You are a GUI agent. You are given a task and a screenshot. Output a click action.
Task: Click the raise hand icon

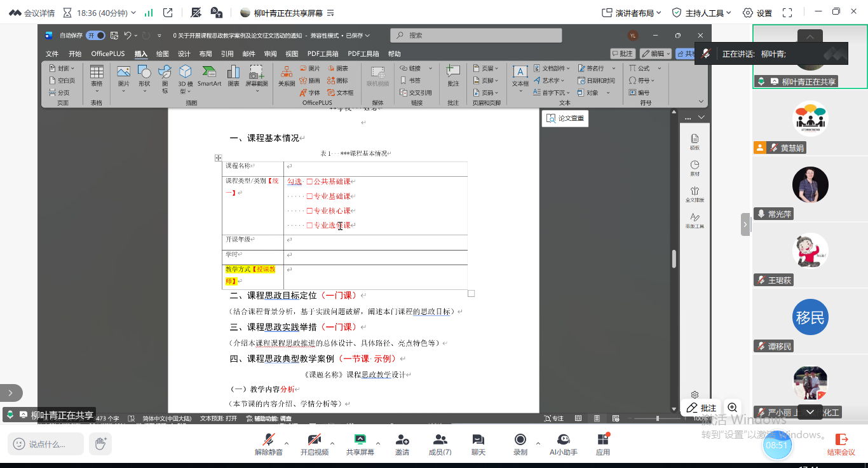tap(100, 443)
